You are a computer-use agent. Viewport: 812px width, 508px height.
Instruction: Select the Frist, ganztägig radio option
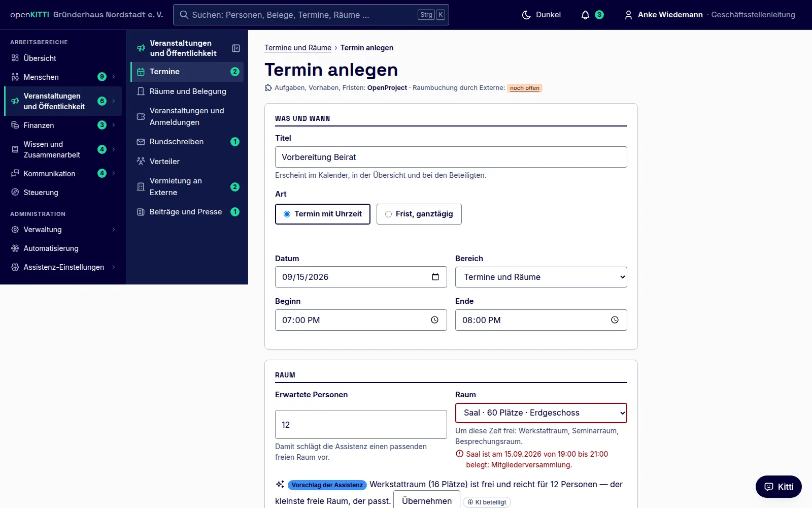[x=419, y=214]
